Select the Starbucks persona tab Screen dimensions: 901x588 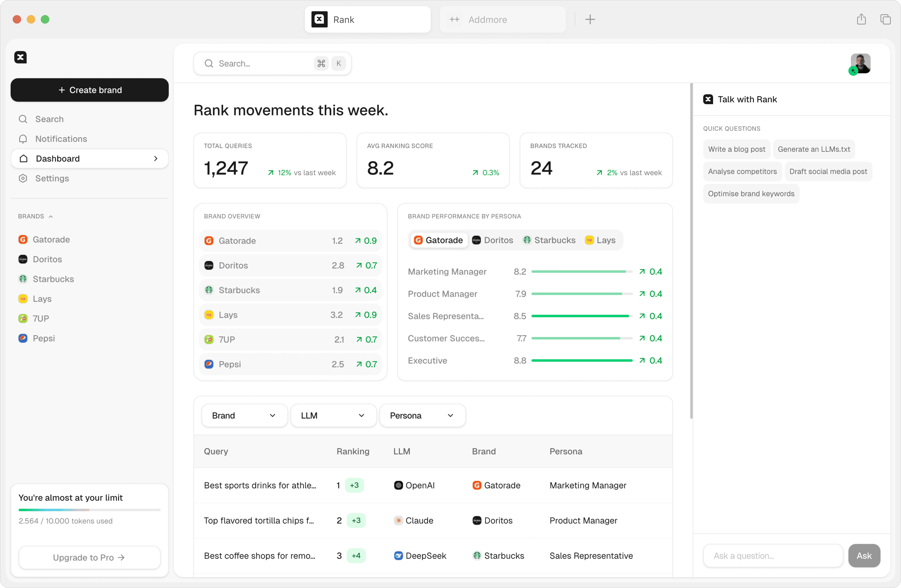pos(549,240)
